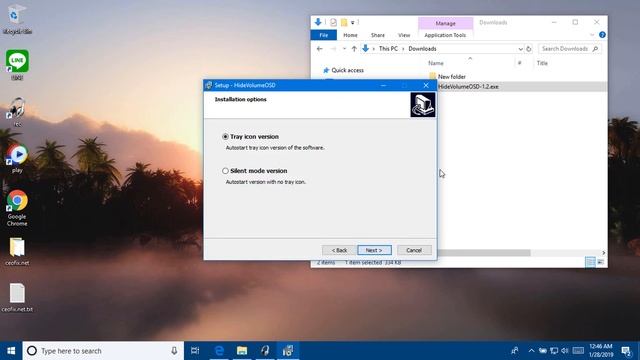
Task: Expand the address bar history dropdown
Action: click(x=520, y=49)
